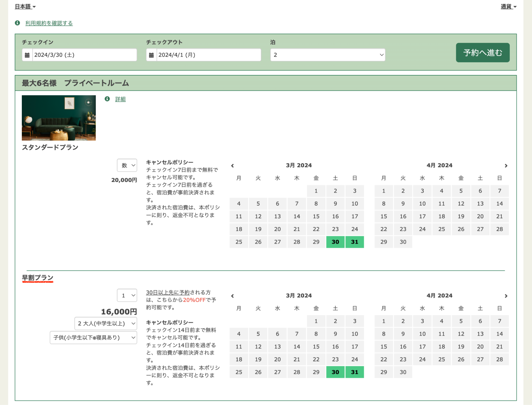Screen dimensions: 532x405
Task: Click the private room thumbnail photo
Action: pos(59,118)
